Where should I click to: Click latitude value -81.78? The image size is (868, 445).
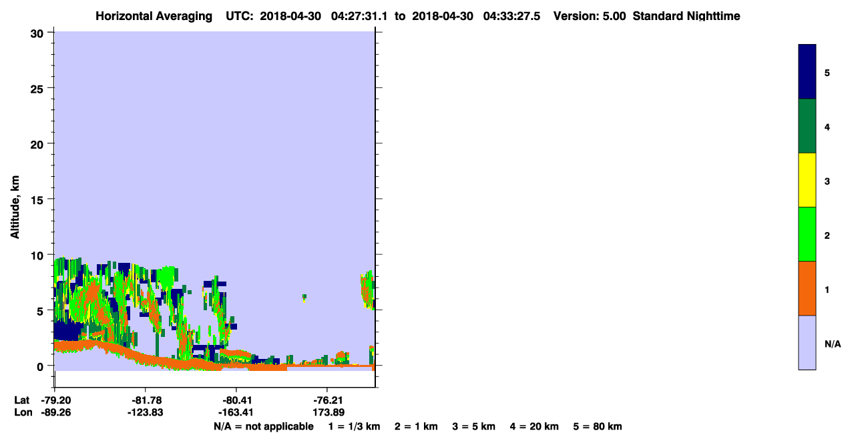[x=146, y=400]
